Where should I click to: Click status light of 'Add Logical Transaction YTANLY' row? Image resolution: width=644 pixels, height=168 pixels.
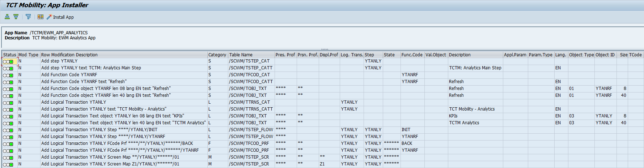point(8,103)
